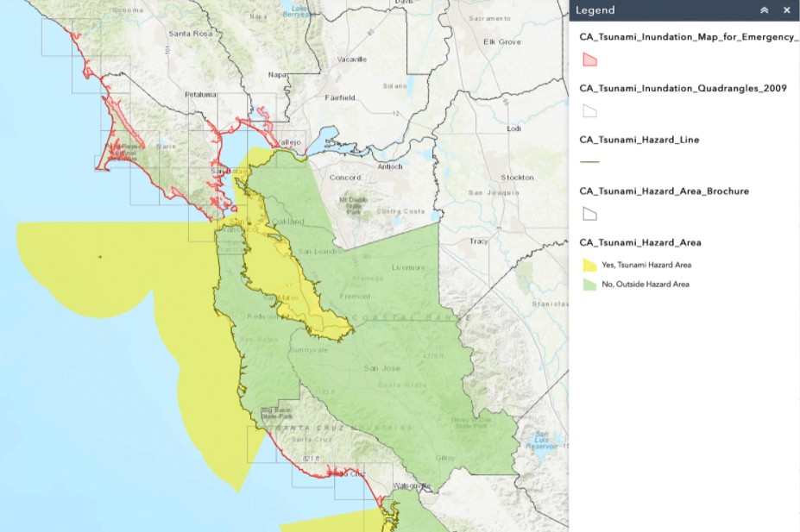This screenshot has height=532, width=800.
Task: Click the pink CA_Tsunami_Inundation_Map polygon symbol
Action: pos(590,59)
